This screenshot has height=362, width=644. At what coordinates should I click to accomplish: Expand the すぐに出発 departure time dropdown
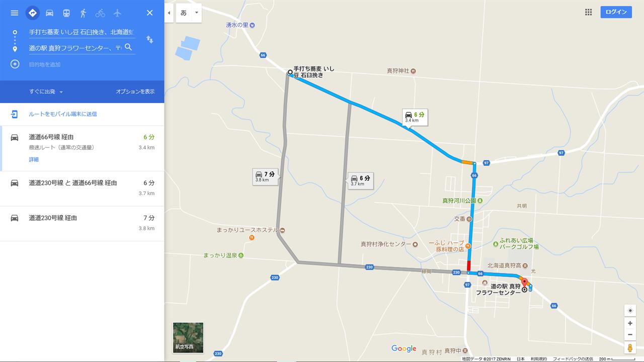coord(46,92)
